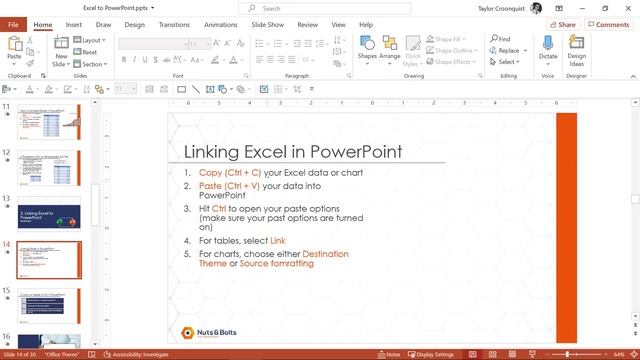Click the text highlight color swatch

(215, 60)
